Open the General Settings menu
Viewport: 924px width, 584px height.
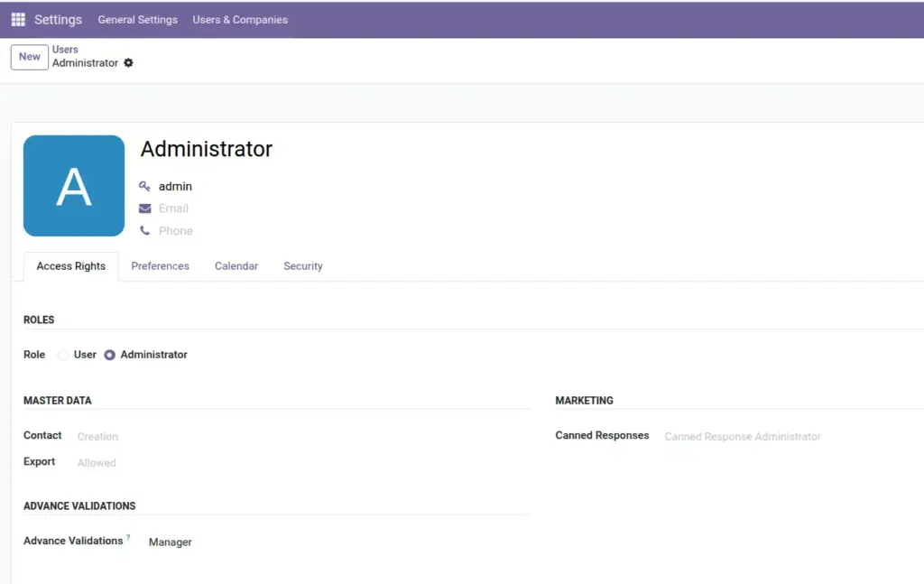[x=137, y=20]
